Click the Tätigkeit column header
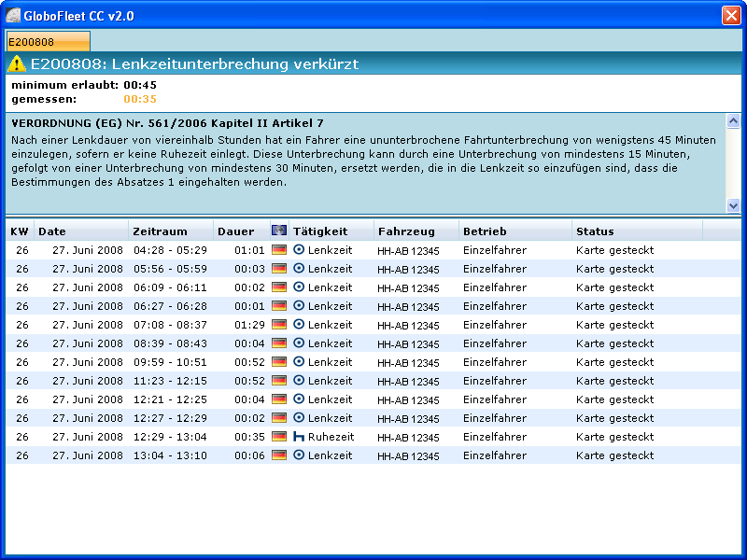Screen dimensions: 747x560 (331, 231)
